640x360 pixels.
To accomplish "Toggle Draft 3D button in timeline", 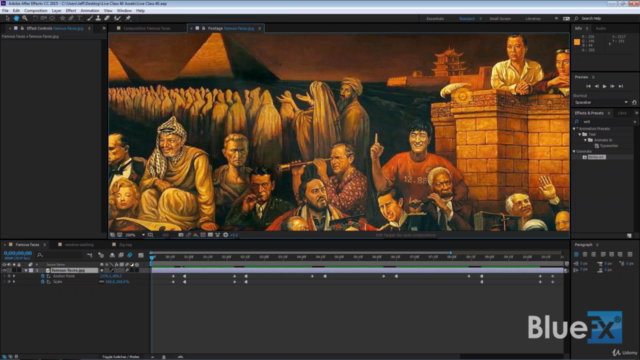I will [x=101, y=255].
